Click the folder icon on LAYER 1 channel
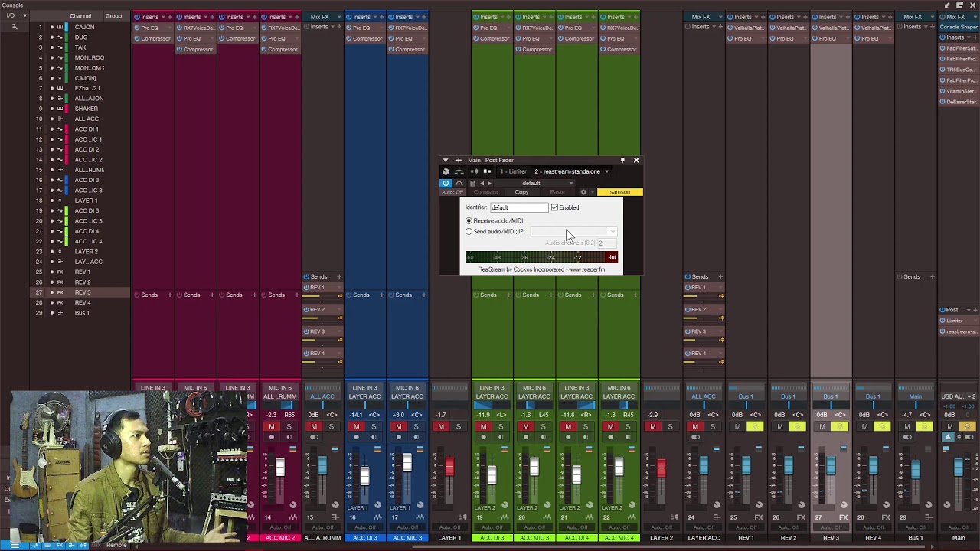The image size is (980, 551). tap(462, 518)
